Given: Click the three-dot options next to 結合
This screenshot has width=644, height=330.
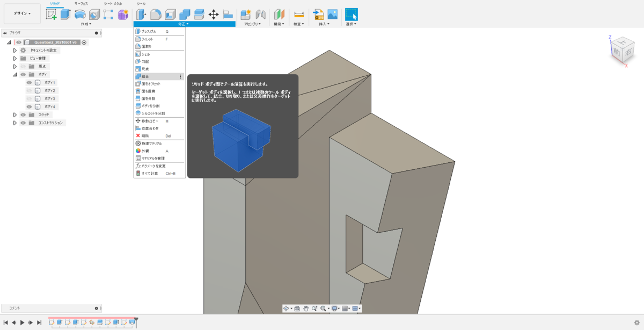Looking at the screenshot, I should point(180,76).
